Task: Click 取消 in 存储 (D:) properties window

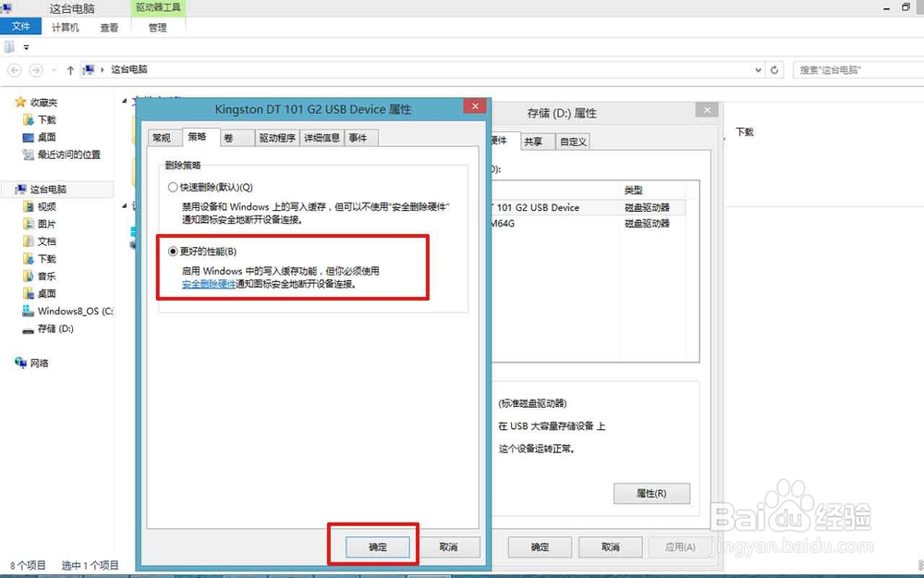Action: (611, 547)
